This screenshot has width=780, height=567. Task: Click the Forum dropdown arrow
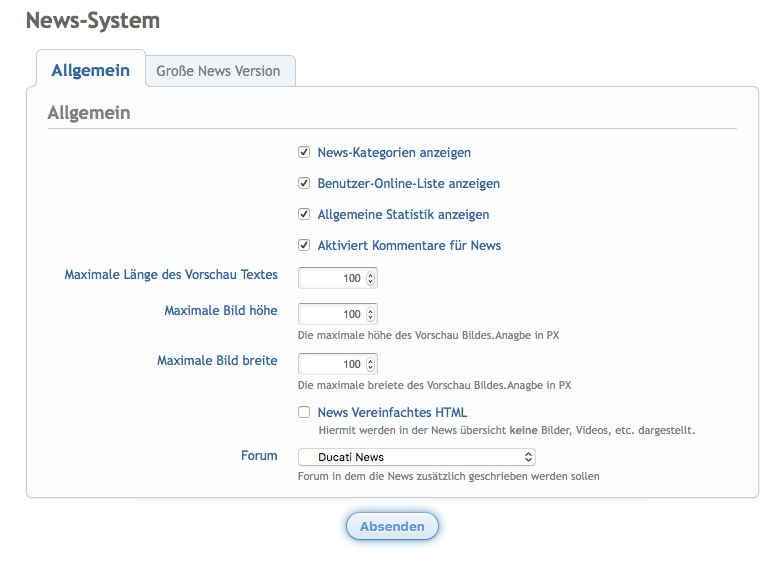coord(528,457)
